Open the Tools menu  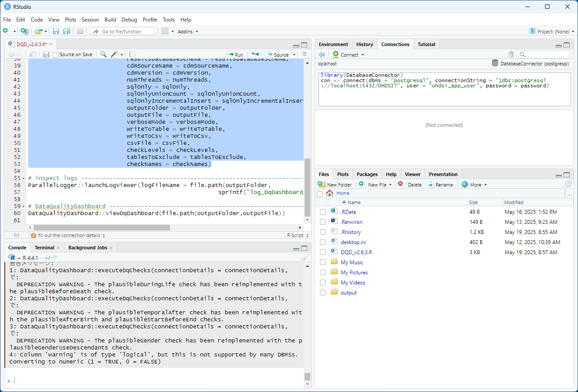coord(169,20)
